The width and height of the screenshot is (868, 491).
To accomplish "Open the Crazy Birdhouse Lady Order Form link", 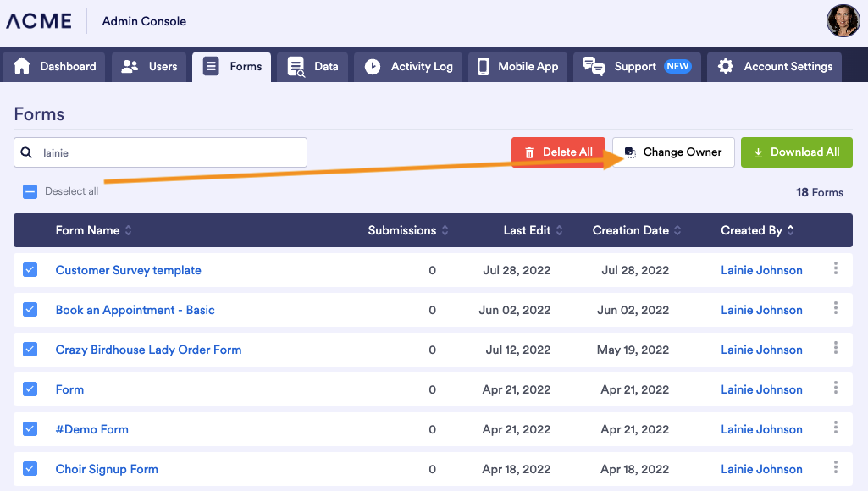I will pos(148,350).
